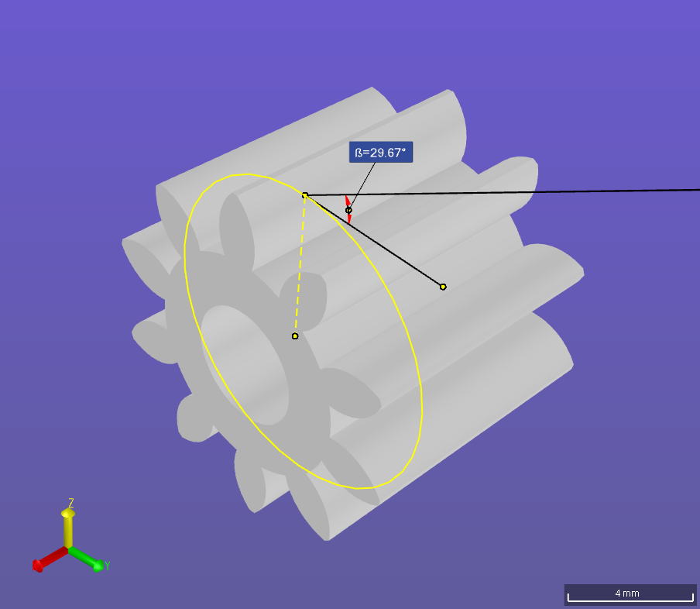Click the Z letter label of the triad
This screenshot has height=609, width=700.
pos(70,502)
